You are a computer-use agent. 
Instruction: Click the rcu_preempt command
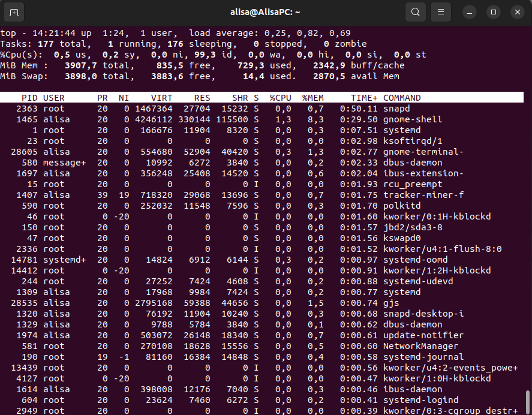point(413,184)
